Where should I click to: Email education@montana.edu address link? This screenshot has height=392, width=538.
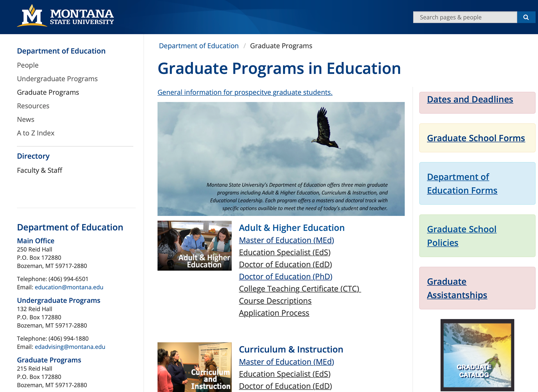pyautogui.click(x=69, y=287)
